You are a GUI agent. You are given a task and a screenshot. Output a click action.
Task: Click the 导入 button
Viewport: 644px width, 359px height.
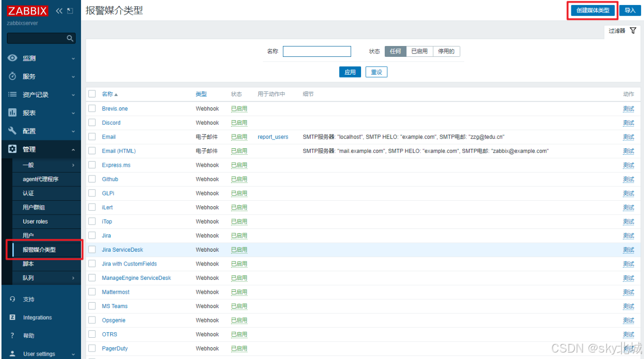click(630, 10)
